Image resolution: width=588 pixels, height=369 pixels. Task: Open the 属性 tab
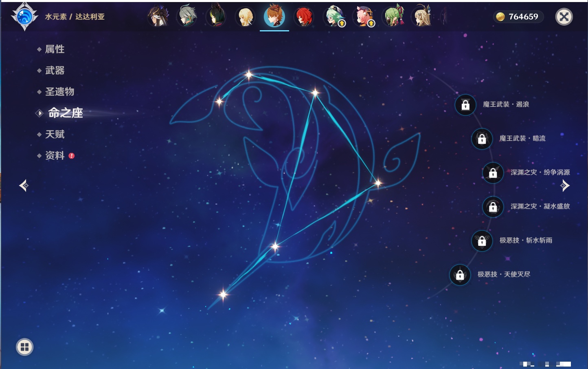click(55, 49)
